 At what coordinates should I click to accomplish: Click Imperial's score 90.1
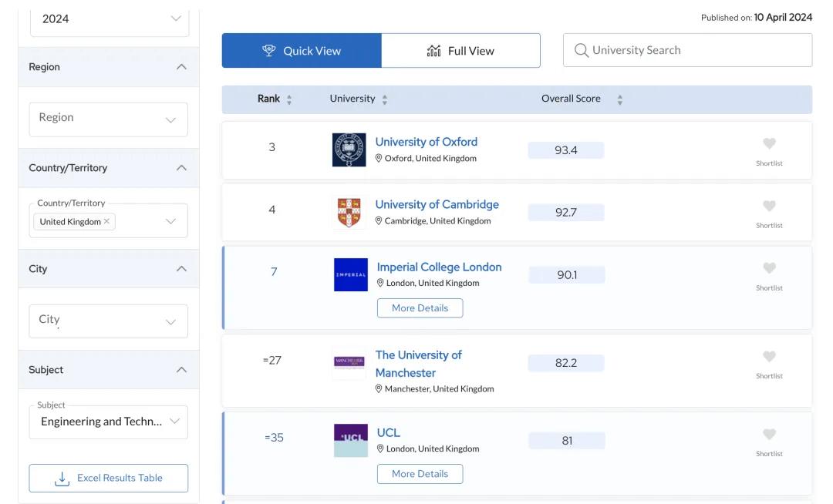tap(567, 275)
